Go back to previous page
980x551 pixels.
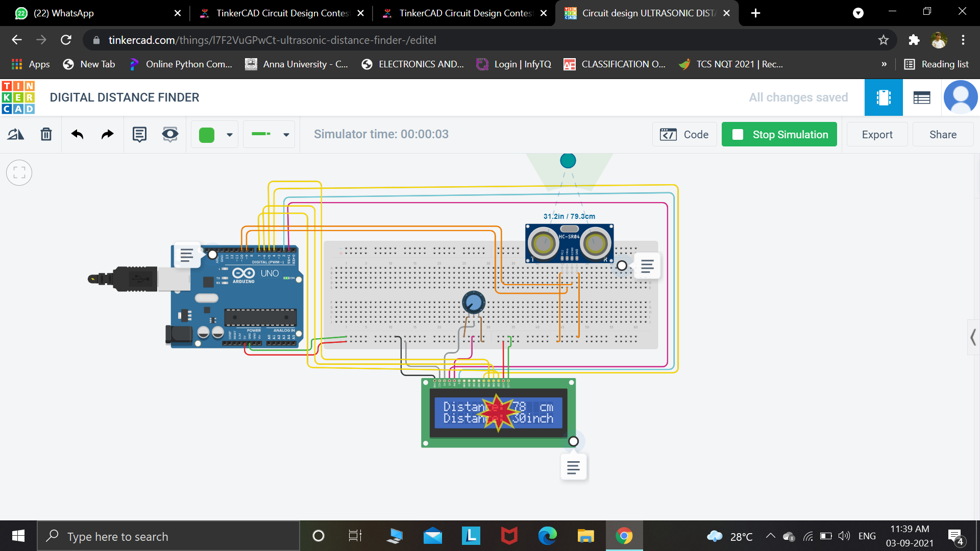(x=17, y=40)
